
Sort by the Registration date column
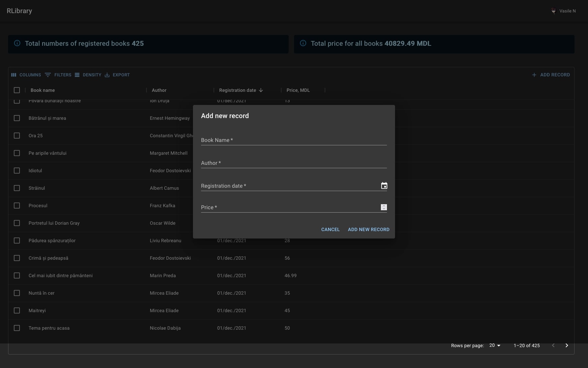coord(237,90)
